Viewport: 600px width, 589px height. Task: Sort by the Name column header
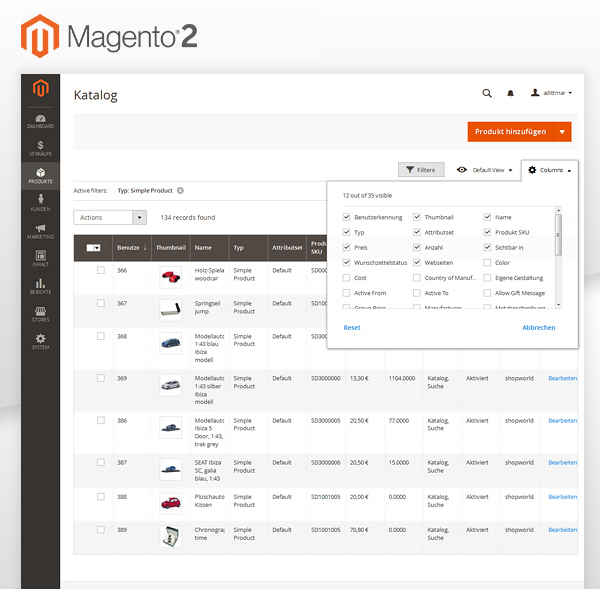pyautogui.click(x=209, y=248)
